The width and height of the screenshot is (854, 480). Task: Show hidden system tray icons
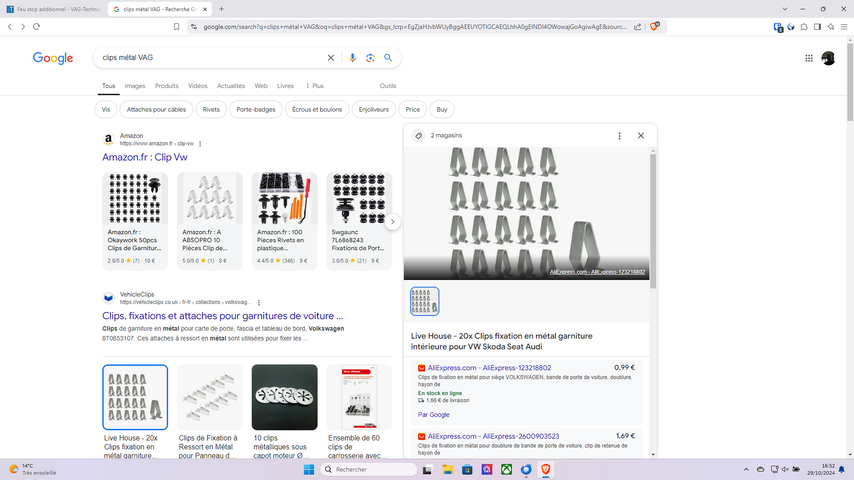[x=746, y=469]
